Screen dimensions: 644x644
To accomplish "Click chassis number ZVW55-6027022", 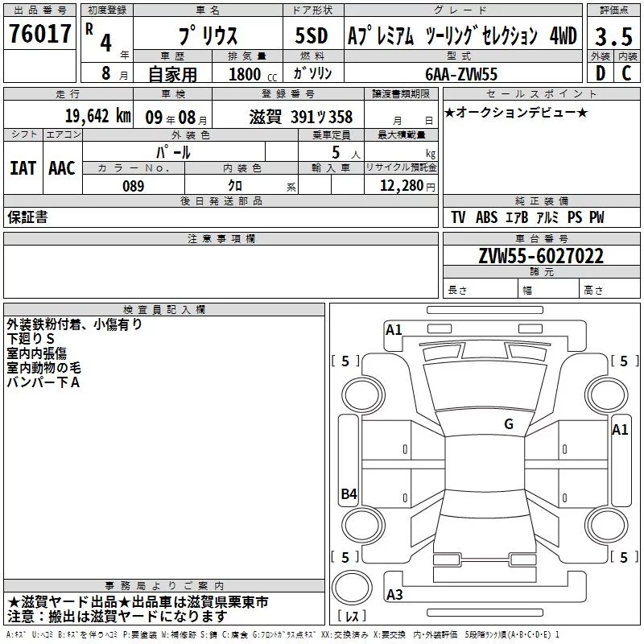I will click(x=541, y=256).
